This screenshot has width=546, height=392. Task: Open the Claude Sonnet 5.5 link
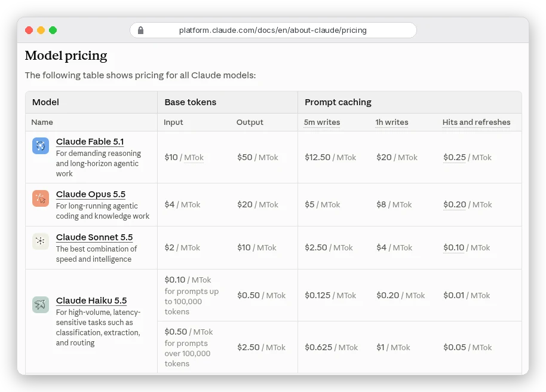[x=94, y=237]
